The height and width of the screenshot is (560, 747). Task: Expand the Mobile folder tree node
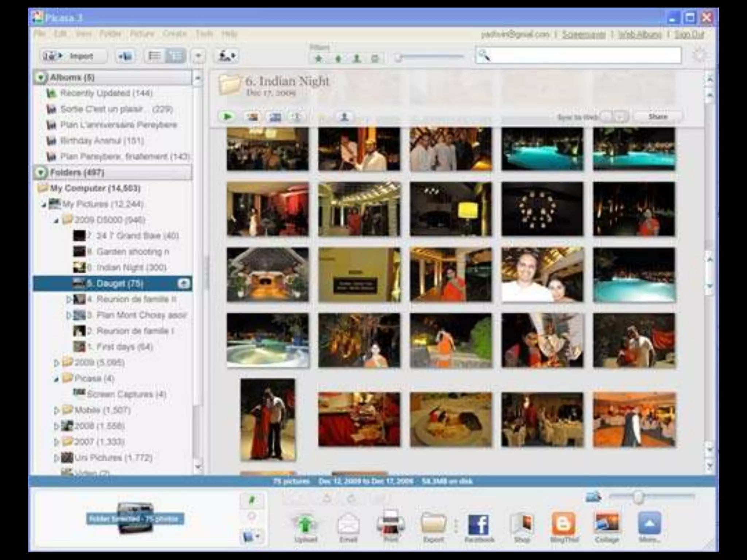click(x=57, y=411)
